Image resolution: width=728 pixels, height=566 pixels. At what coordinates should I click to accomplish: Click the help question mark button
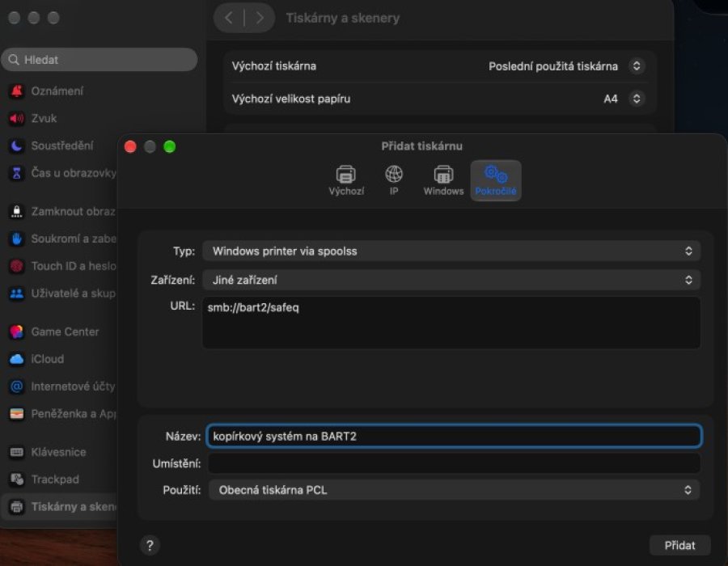pos(150,545)
